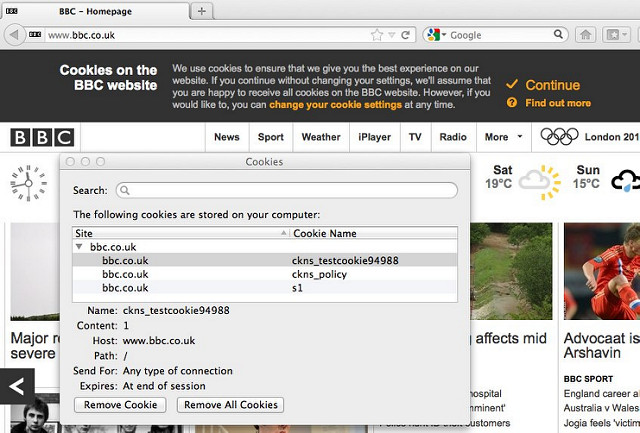Open the TV navigation item
640x433 pixels.
click(x=415, y=137)
